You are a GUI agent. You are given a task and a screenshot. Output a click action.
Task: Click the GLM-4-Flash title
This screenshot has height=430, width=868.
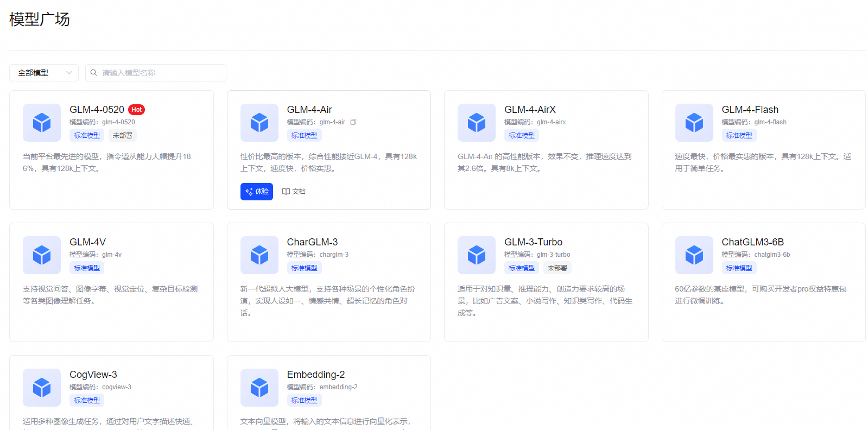750,110
